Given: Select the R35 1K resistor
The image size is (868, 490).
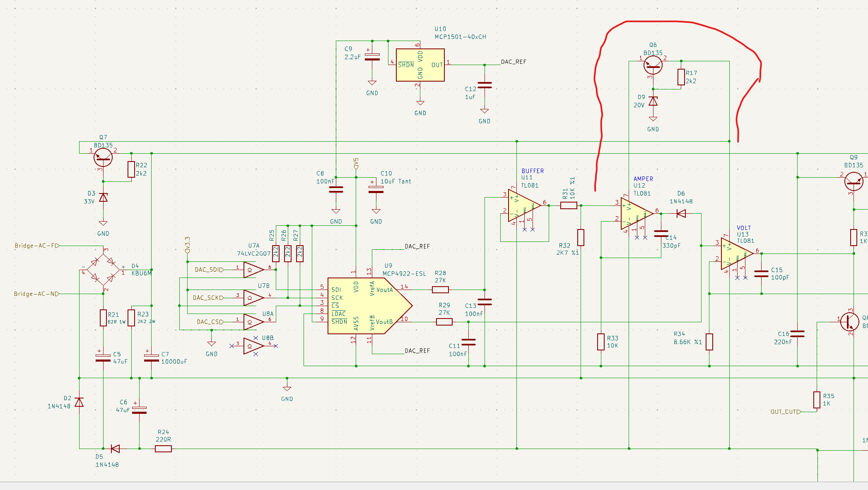Looking at the screenshot, I should tap(817, 400).
